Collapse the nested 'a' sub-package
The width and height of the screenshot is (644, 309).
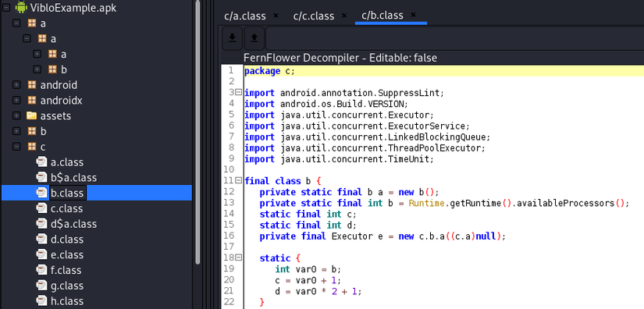click(27, 38)
